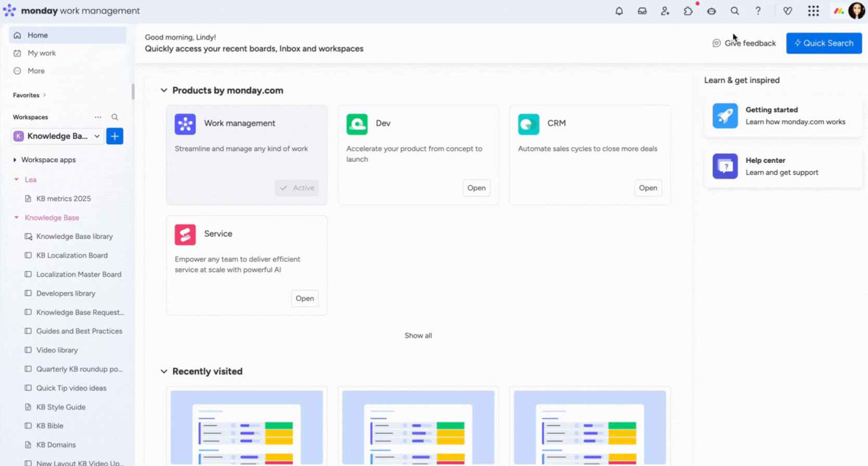868x466 pixels.
Task: Click the blue add workspace item plus button
Action: [x=114, y=136]
